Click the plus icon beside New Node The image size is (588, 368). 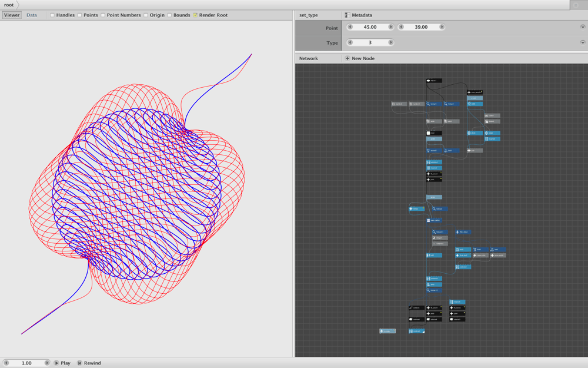click(x=348, y=58)
